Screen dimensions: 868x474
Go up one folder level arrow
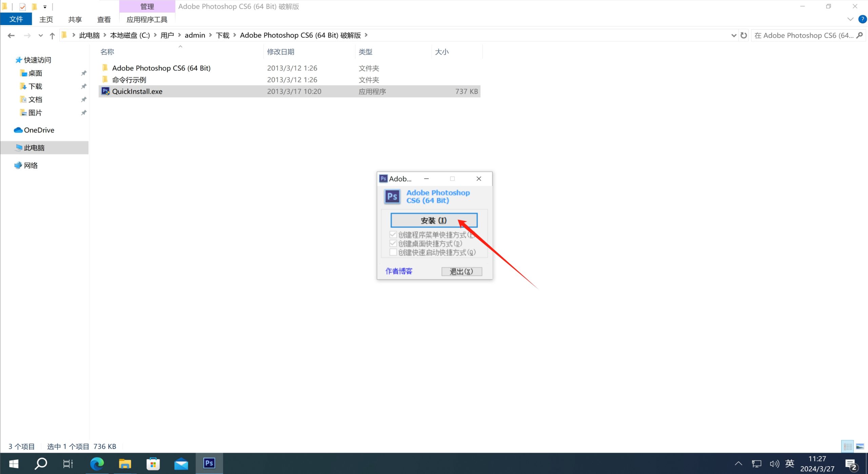[x=52, y=35]
